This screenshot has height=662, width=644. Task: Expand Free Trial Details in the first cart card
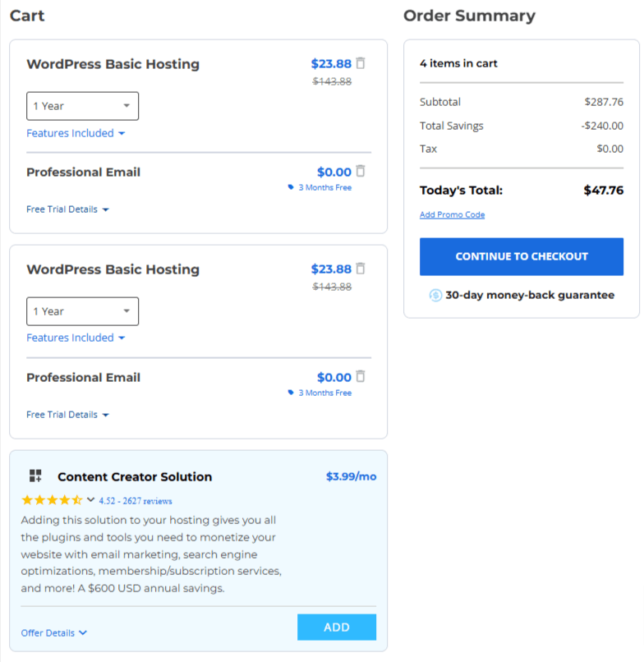[x=67, y=209]
